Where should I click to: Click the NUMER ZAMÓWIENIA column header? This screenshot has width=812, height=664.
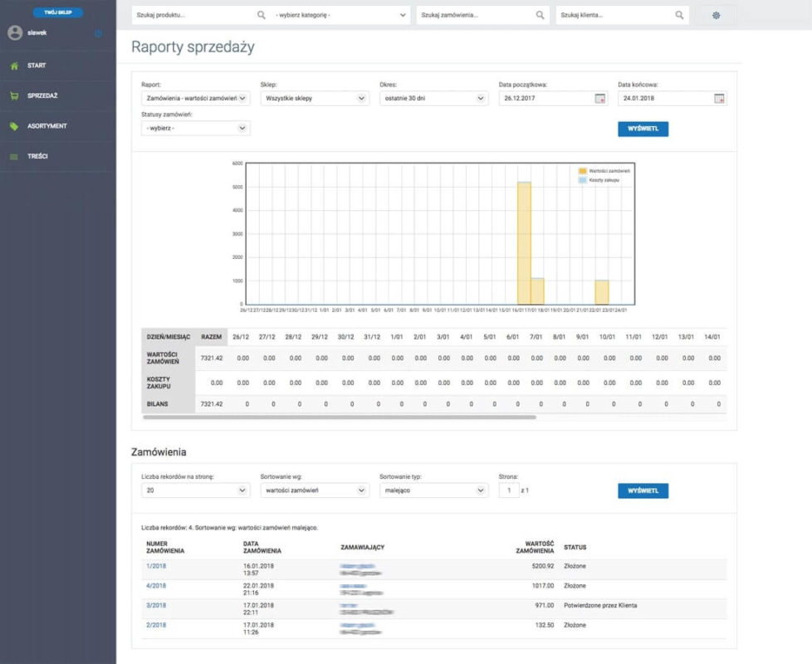tap(165, 547)
